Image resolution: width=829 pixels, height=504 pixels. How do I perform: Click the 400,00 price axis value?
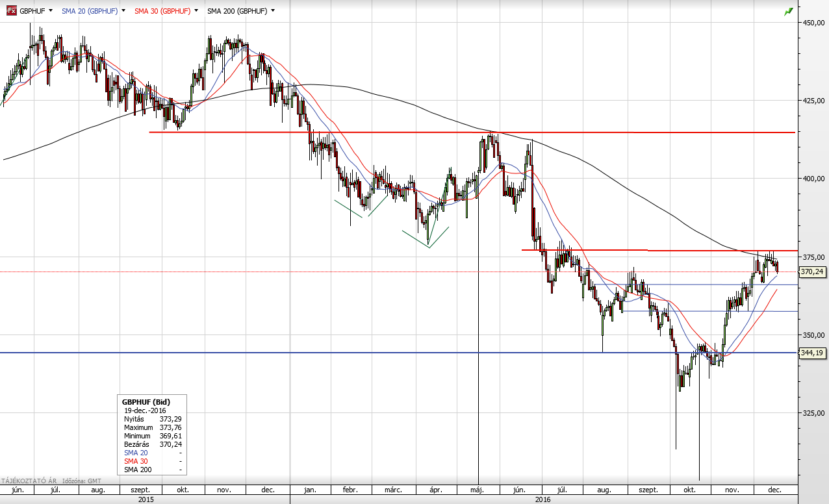point(815,179)
